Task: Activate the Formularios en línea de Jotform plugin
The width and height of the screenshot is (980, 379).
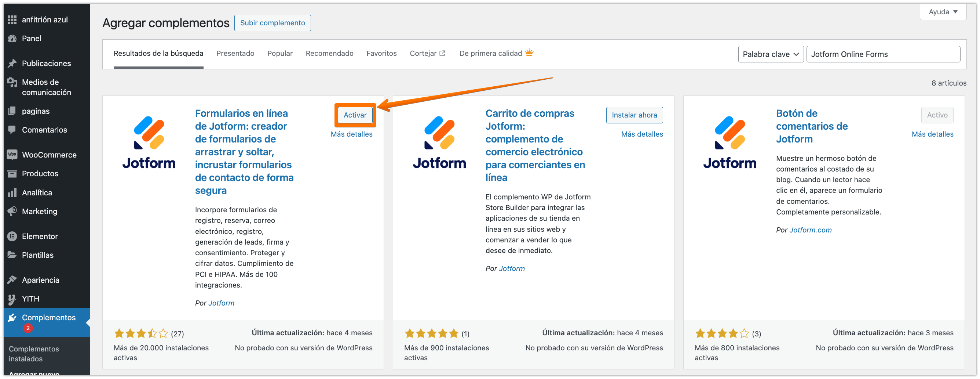Action: [x=355, y=115]
